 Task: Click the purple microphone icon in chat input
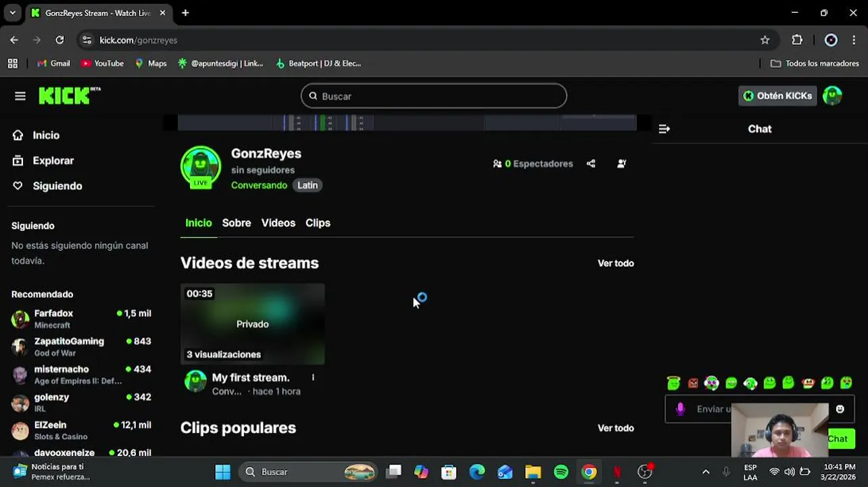click(680, 409)
